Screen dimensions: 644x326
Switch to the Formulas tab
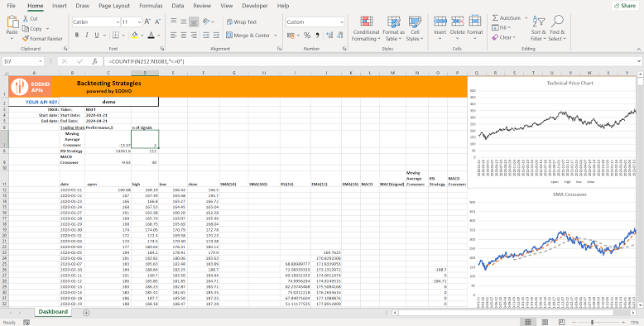click(151, 6)
